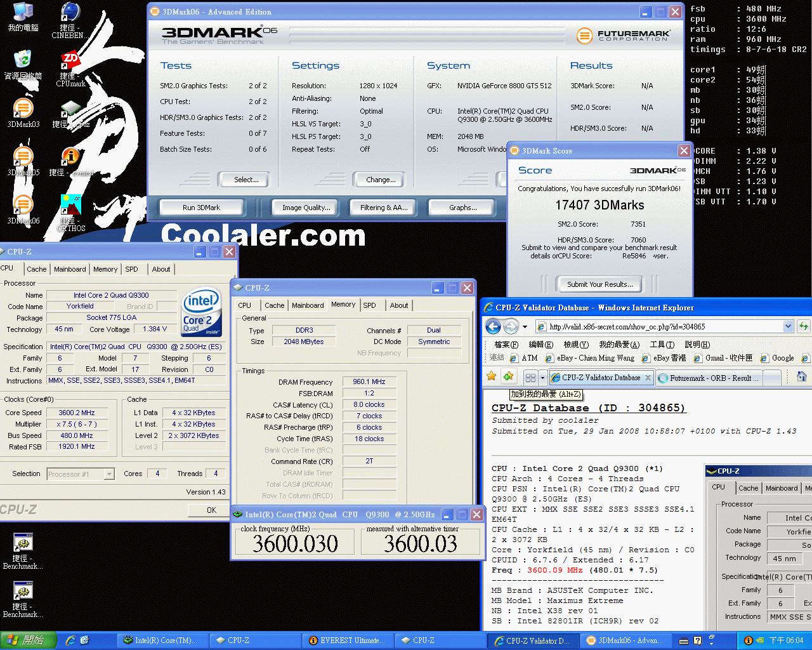This screenshot has width=812, height=650.
Task: Launch the ORTHOS desktop shortcut
Action: pos(70,206)
